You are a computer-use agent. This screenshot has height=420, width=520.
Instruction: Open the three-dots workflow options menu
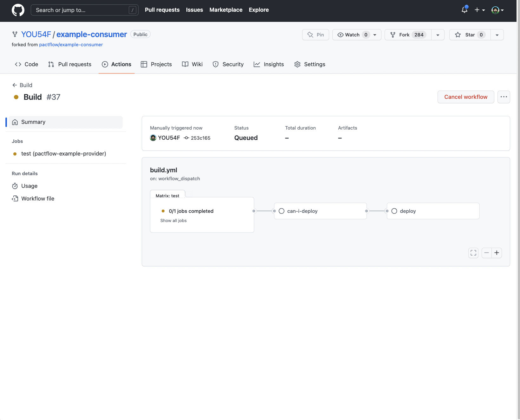[x=504, y=97]
